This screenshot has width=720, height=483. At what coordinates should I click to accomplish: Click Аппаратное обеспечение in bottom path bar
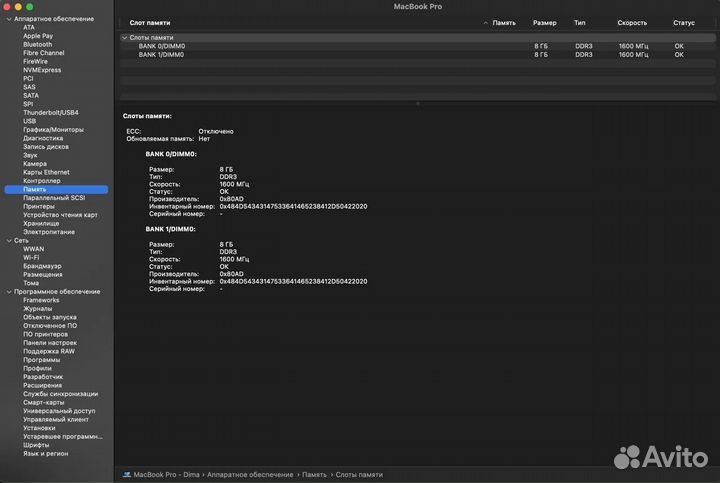(250, 475)
